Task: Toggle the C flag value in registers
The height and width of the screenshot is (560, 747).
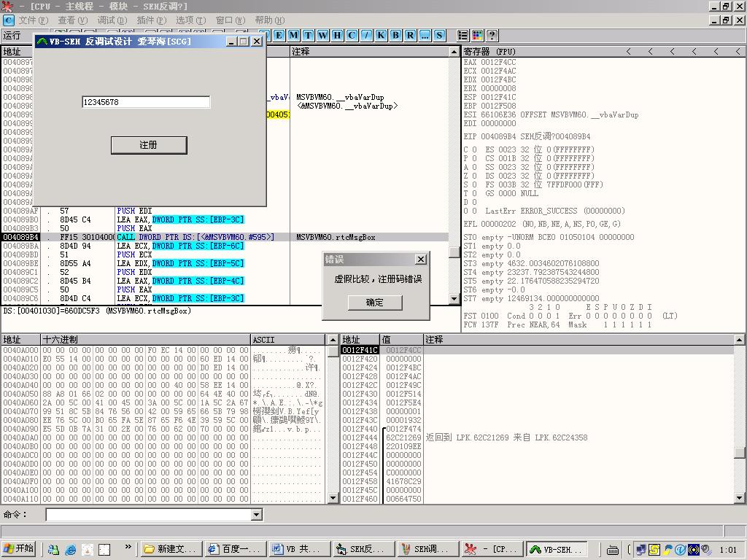Action: pos(474,149)
